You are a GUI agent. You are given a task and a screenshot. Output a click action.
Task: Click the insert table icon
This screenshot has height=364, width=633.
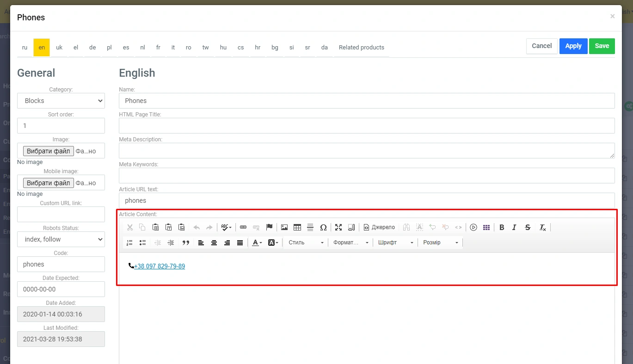[x=297, y=227]
